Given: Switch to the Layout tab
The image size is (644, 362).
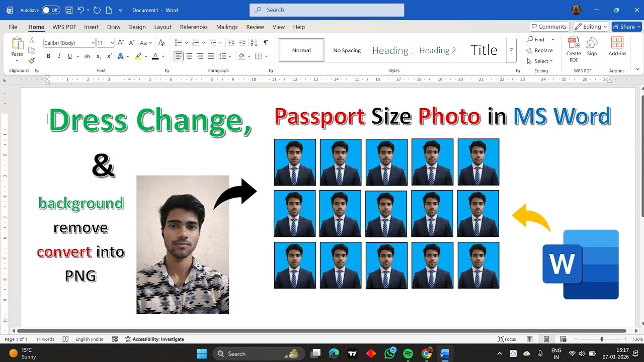Looking at the screenshot, I should 163,27.
